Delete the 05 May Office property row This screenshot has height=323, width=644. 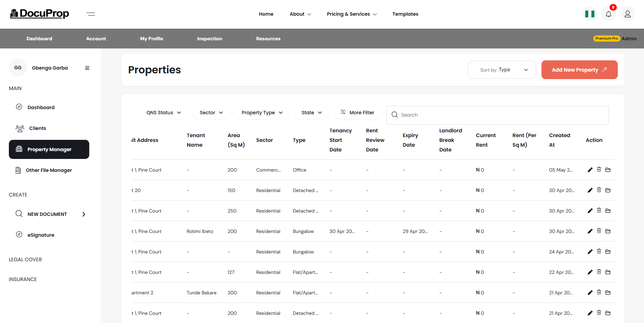click(599, 170)
